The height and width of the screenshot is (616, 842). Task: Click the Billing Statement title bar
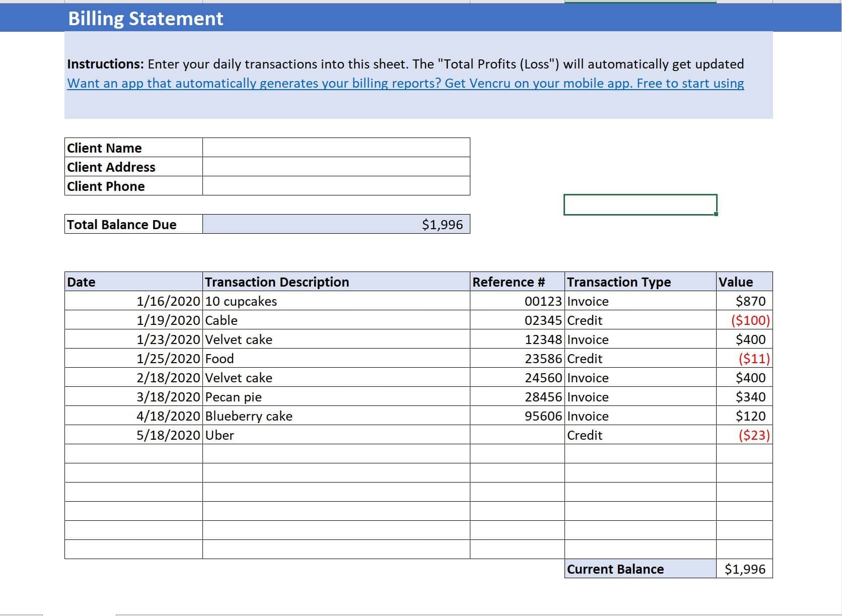(x=146, y=19)
